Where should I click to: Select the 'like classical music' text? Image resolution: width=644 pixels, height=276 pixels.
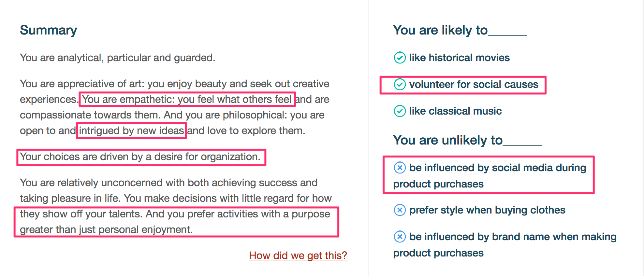pyautogui.click(x=456, y=111)
